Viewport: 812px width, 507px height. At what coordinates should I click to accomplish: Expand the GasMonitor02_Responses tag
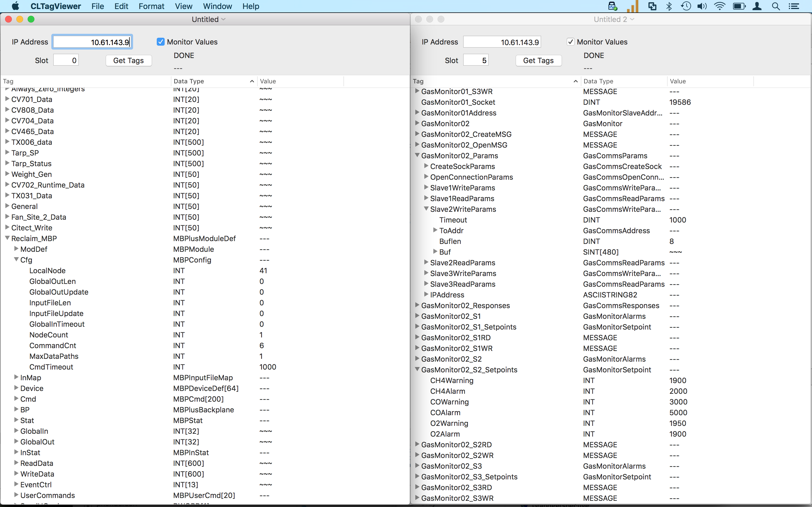coord(417,305)
